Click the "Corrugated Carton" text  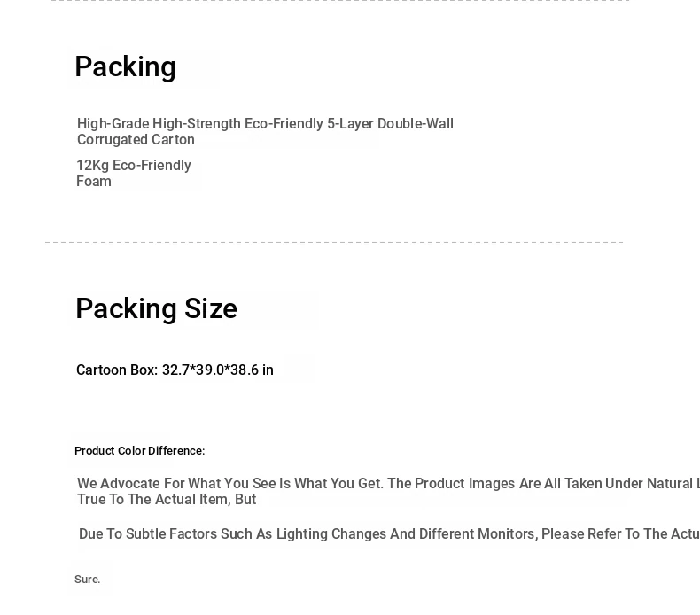tap(136, 140)
